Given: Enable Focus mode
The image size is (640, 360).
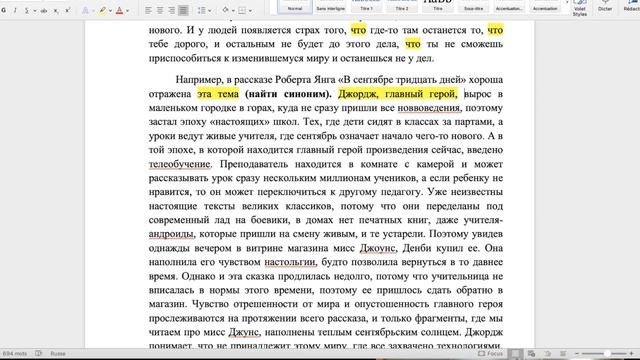Looking at the screenshot, I should (491, 353).
